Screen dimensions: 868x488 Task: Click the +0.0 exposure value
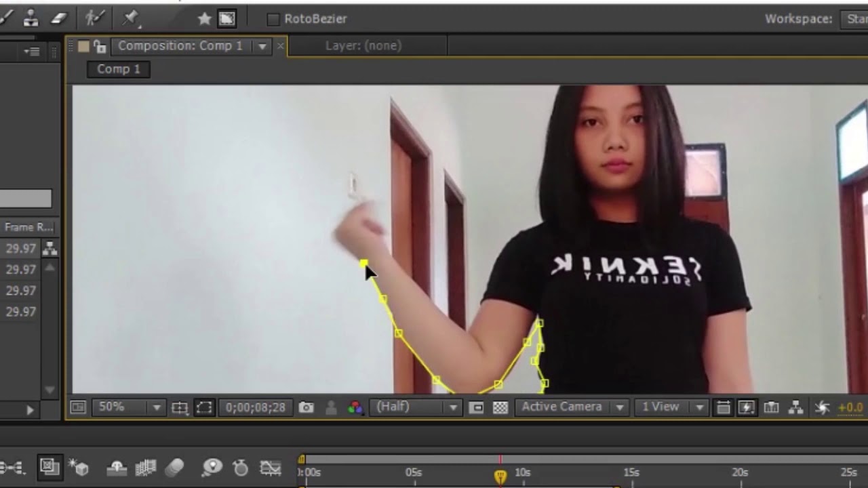(x=850, y=407)
